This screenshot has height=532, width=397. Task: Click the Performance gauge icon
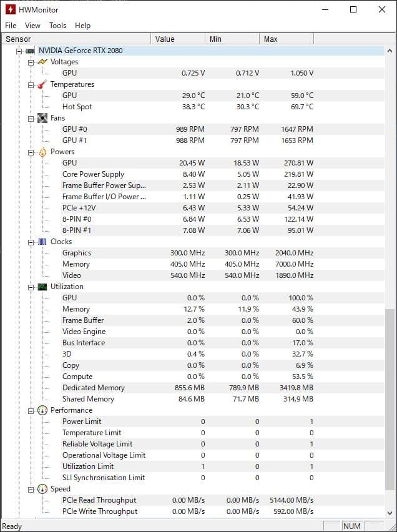tap(42, 410)
